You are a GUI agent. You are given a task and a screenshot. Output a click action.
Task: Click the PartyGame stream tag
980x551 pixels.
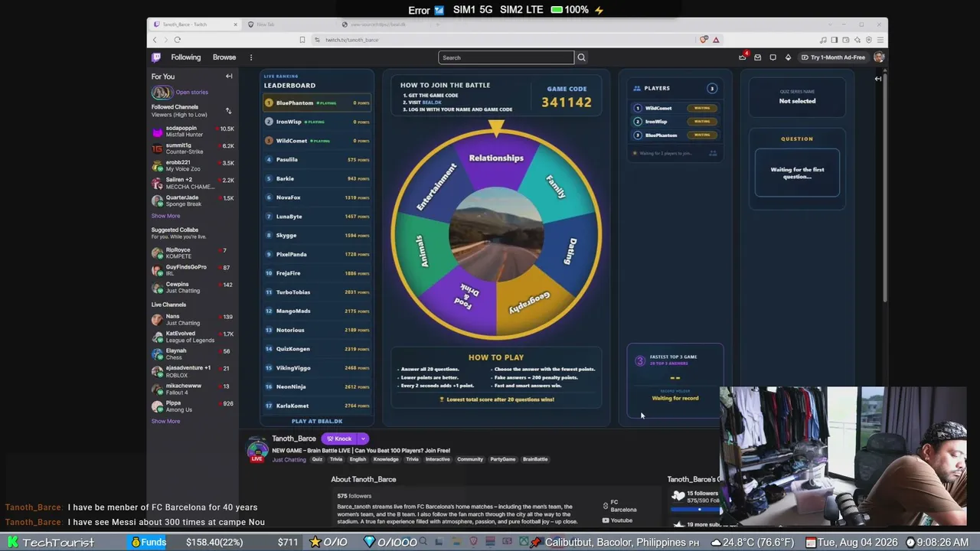pos(503,459)
